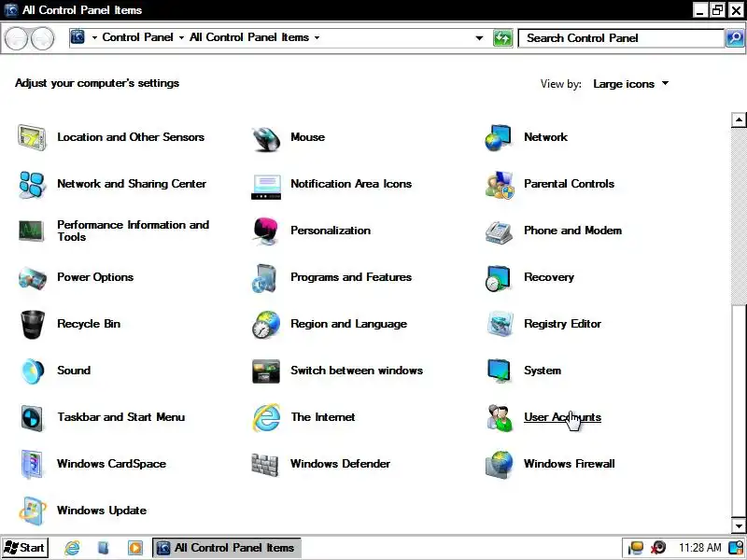Select All Control Panel Items breadcrumb
The height and width of the screenshot is (560, 747).
[249, 37]
